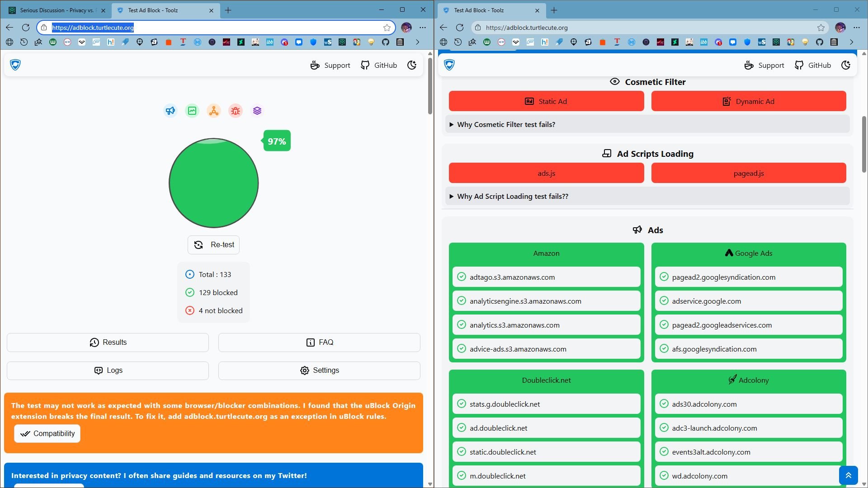Click the shield logo in the left window header

tap(15, 65)
